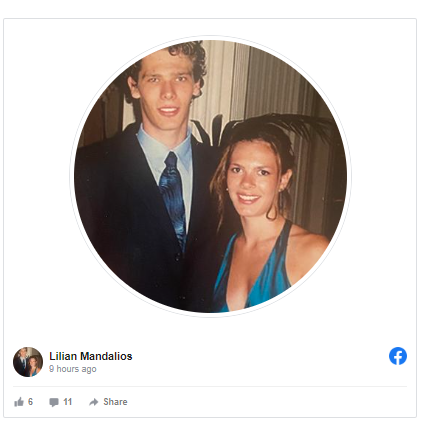
Task: Open the large circular profile photo
Action: click(x=210, y=176)
